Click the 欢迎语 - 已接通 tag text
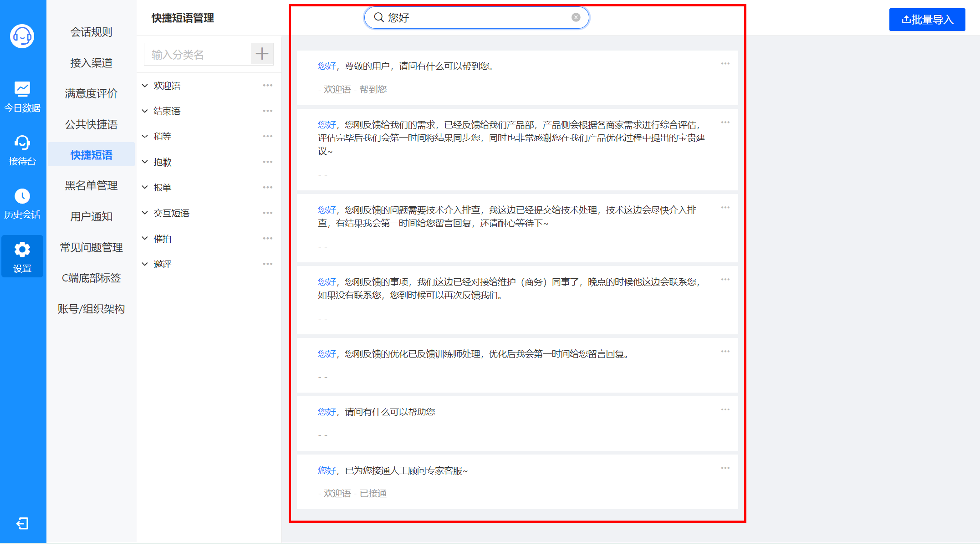Image resolution: width=980 pixels, height=547 pixels. 352,493
